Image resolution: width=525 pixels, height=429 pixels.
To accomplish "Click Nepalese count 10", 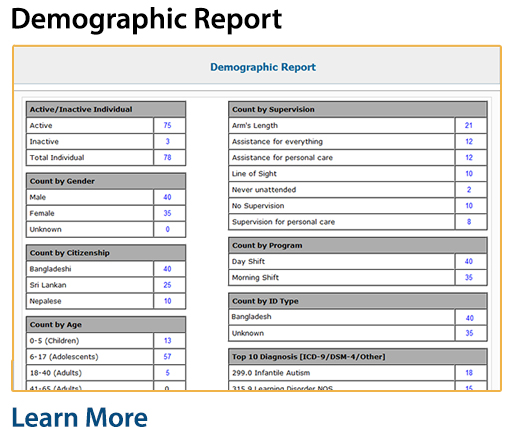I will coord(167,301).
